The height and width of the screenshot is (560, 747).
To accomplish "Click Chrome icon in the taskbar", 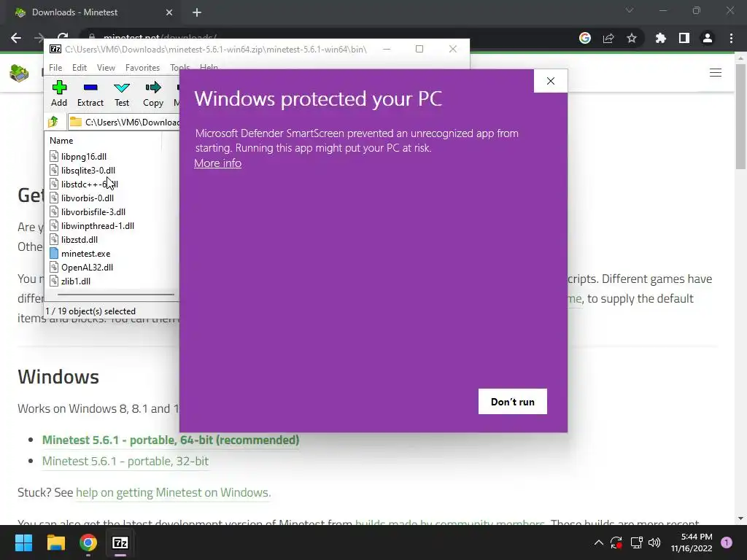I will [x=88, y=542].
